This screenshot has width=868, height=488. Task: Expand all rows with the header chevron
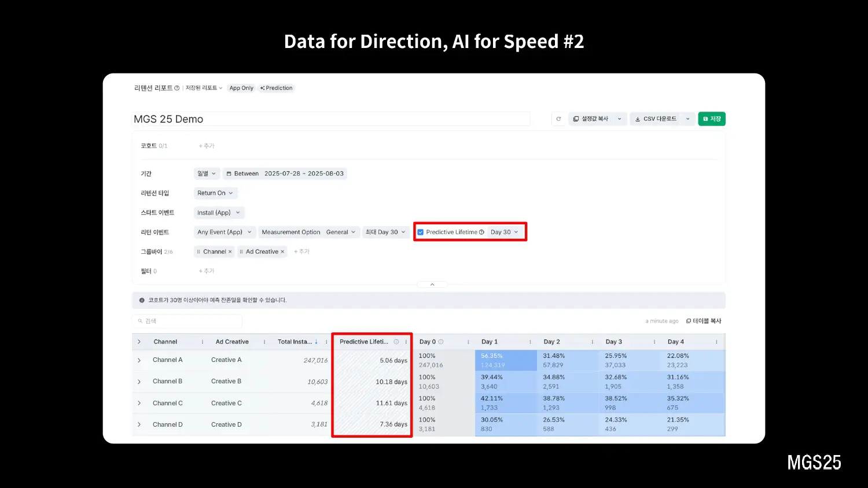point(139,342)
